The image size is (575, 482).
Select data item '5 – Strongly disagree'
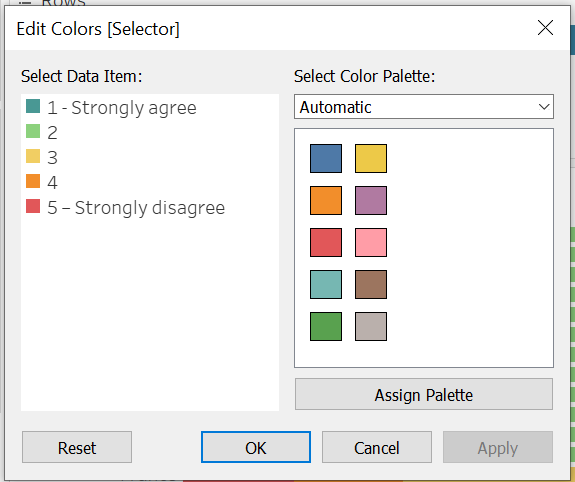(125, 207)
